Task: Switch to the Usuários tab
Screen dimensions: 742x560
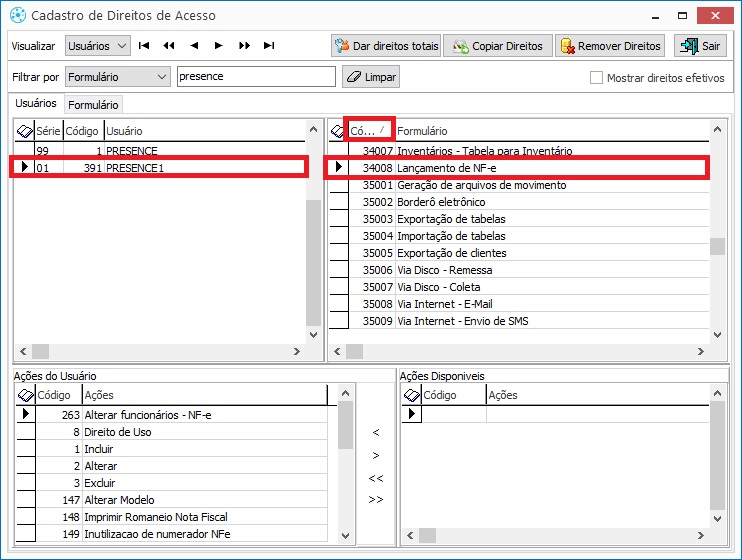Action: (36, 103)
